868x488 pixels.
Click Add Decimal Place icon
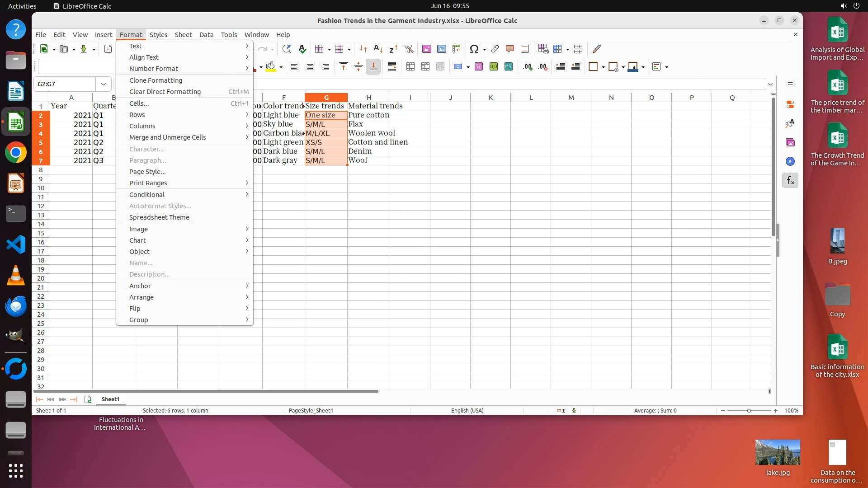(527, 67)
